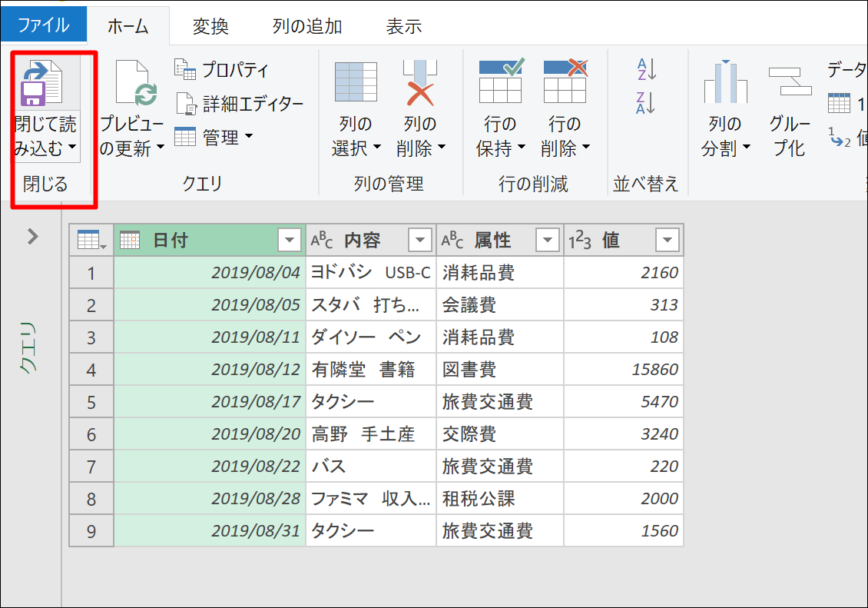Click the table menu icon in grid corner
868x608 pixels.
pos(91,240)
